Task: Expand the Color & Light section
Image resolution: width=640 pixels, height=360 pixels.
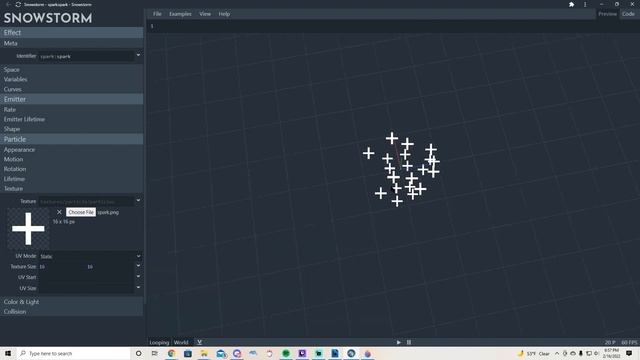Action: pos(71,302)
